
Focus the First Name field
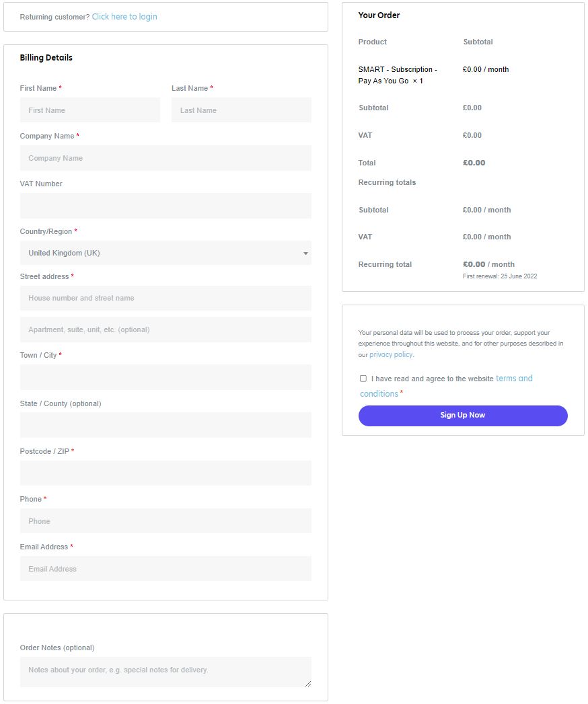pos(90,110)
